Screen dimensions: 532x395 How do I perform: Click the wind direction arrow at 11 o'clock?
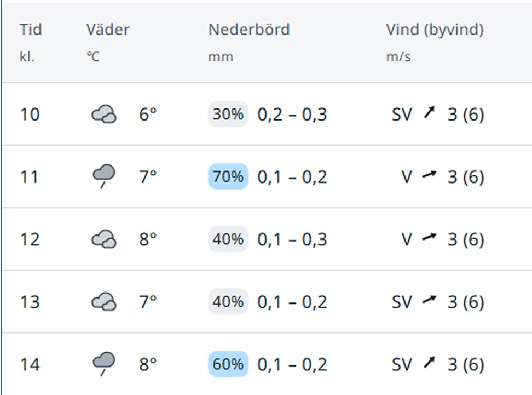[x=430, y=176]
